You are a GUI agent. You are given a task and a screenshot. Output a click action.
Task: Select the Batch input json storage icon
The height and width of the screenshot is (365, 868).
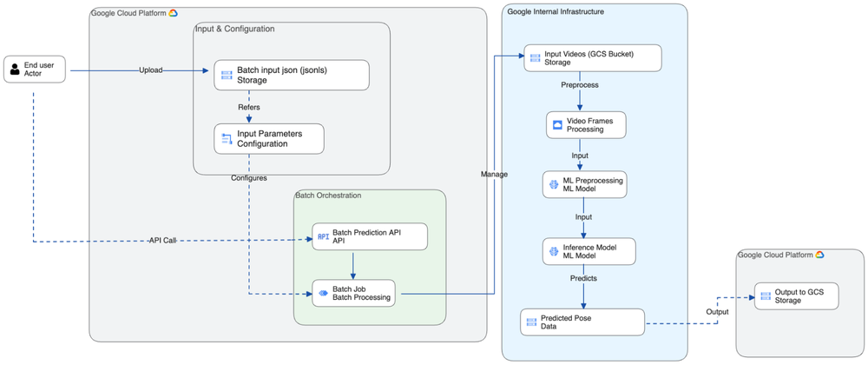point(226,75)
